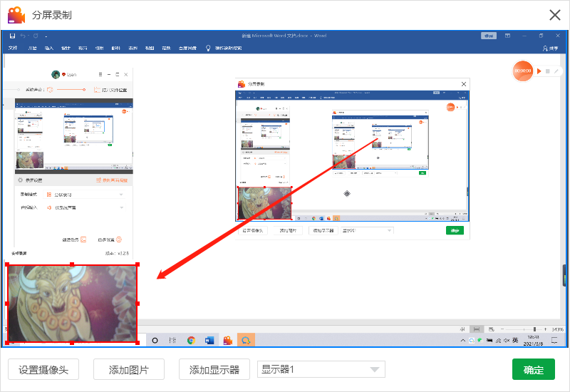Click the save icon in Word title bar
570x392 pixels.
[x=12, y=36]
